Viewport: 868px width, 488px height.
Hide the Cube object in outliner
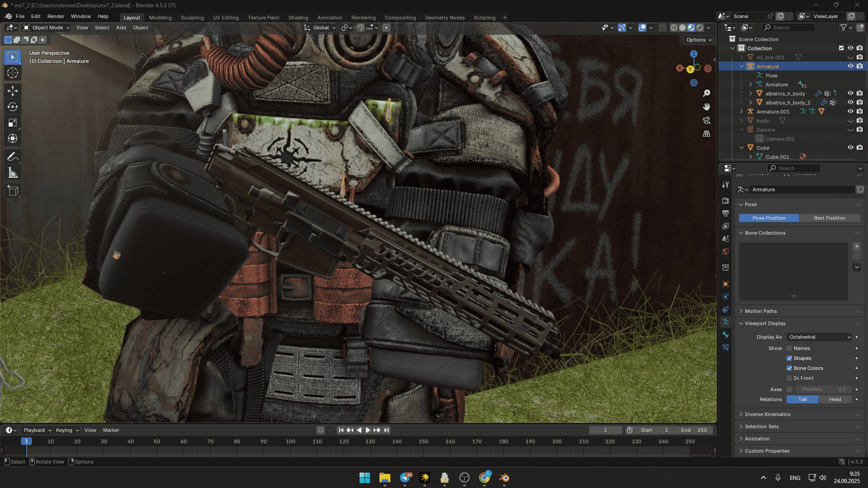pyautogui.click(x=850, y=148)
